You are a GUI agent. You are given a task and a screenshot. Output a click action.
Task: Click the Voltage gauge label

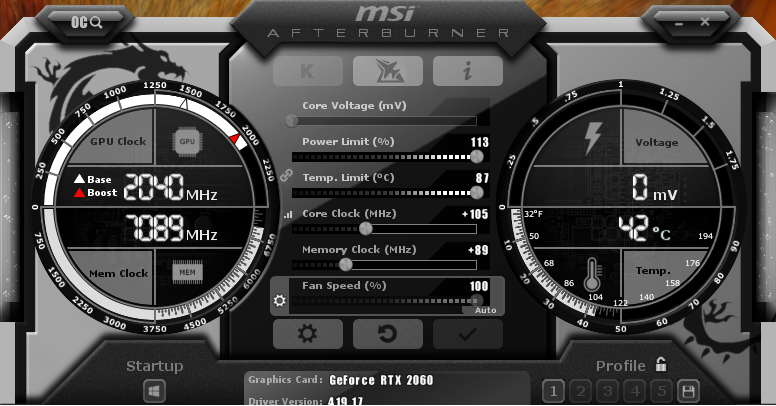tap(657, 143)
